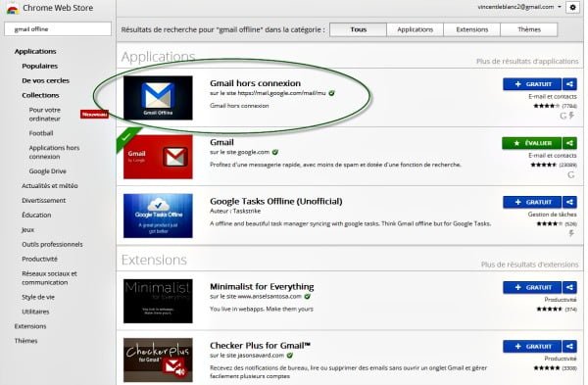Open Plus de résultats d'extensions link
This screenshot has width=588, height=385.
click(529, 265)
